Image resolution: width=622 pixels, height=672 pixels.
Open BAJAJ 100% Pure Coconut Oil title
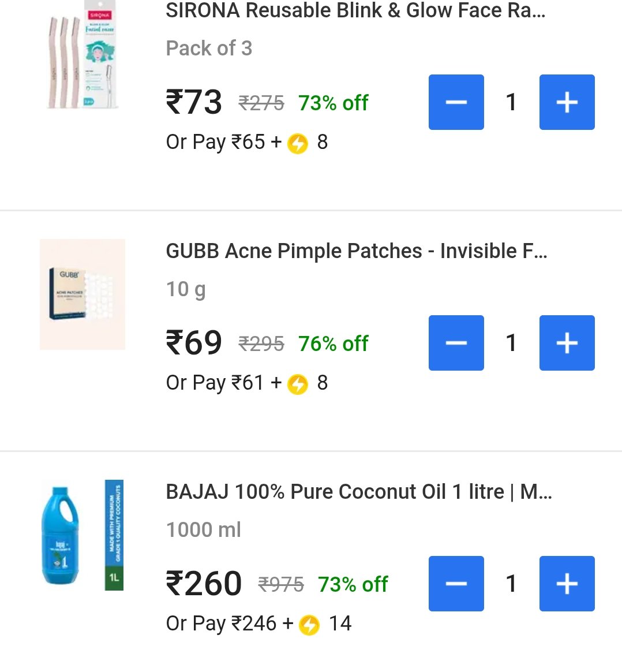[359, 491]
